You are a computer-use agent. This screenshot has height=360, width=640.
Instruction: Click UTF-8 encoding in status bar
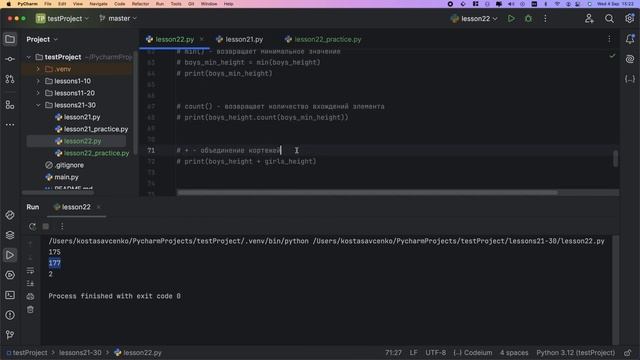pos(436,353)
